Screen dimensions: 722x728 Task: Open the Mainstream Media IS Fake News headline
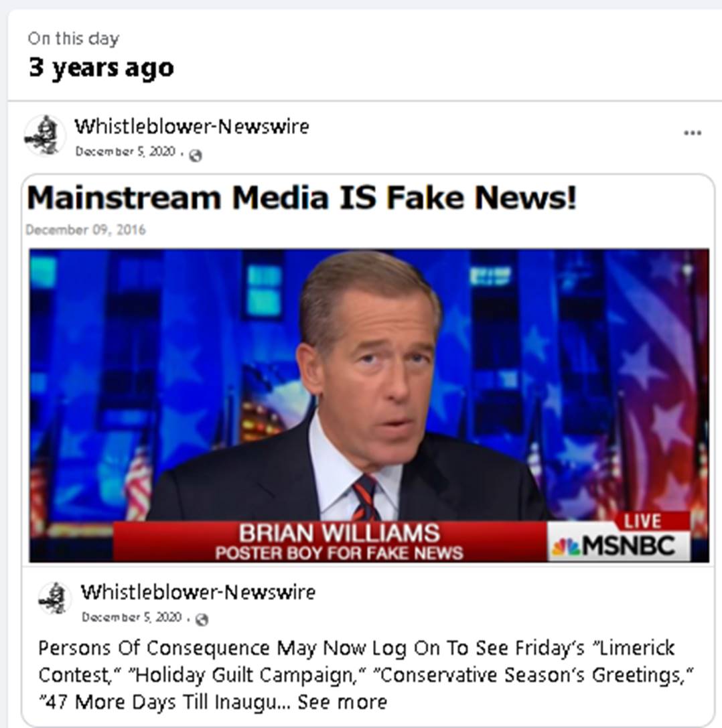[x=302, y=198]
